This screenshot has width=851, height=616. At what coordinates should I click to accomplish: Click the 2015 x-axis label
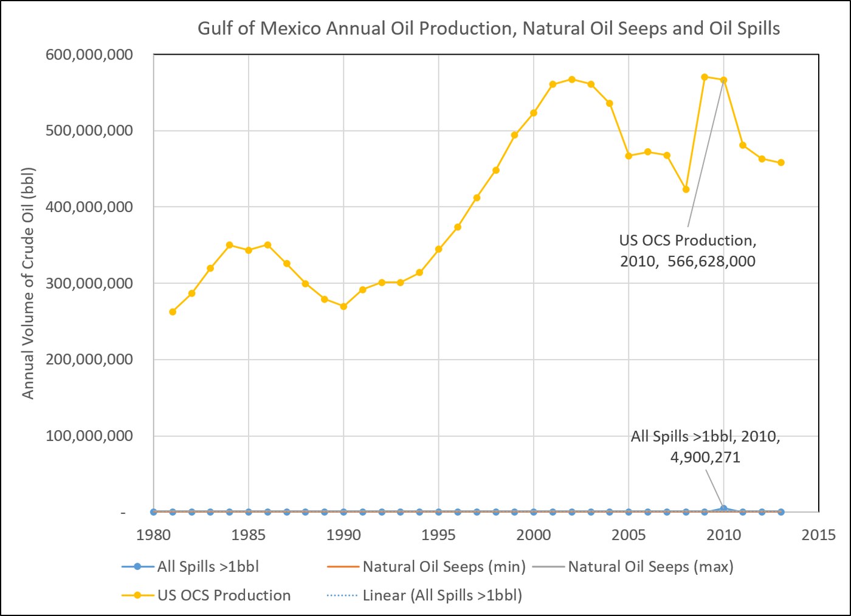[818, 535]
